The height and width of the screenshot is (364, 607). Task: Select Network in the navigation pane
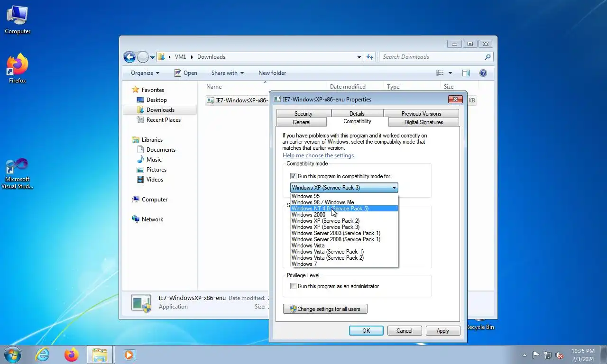[x=152, y=219]
